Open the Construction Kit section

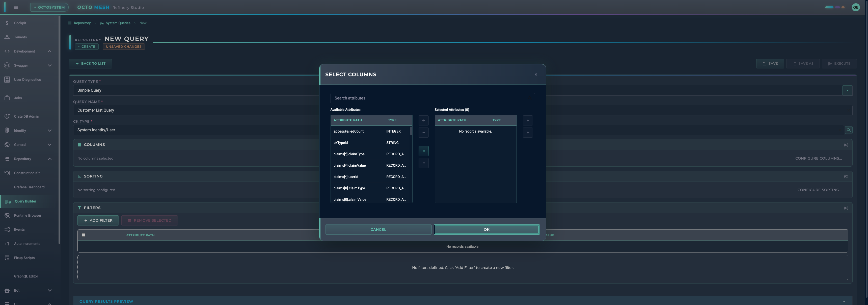(x=26, y=172)
